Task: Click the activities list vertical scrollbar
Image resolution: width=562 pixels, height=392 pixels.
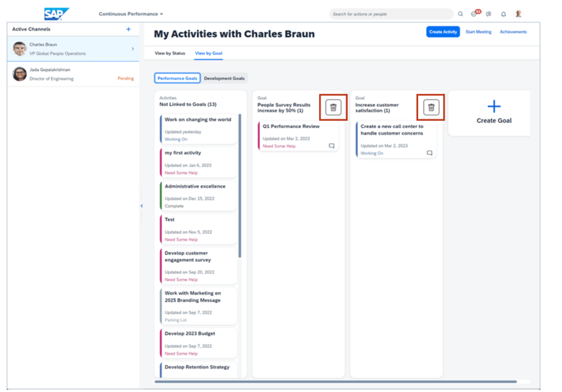Action: pos(240,185)
